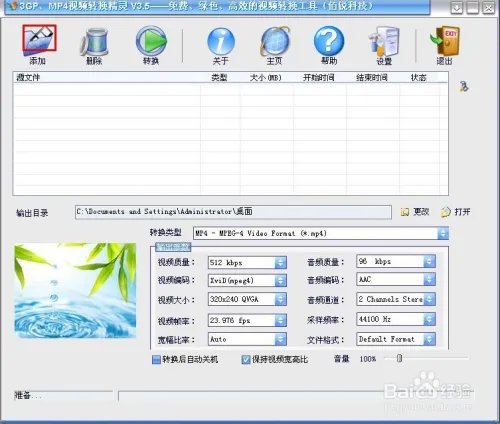The width and height of the screenshot is (500, 424).
Task: Open the 视频帧率 23.976 fps dropdown
Action: coord(281,320)
